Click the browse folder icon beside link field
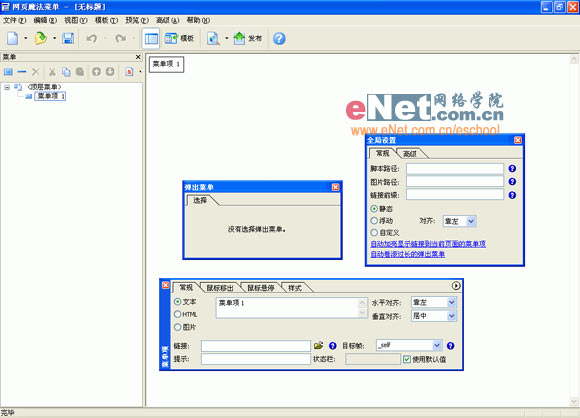The image size is (580, 418). click(x=318, y=345)
